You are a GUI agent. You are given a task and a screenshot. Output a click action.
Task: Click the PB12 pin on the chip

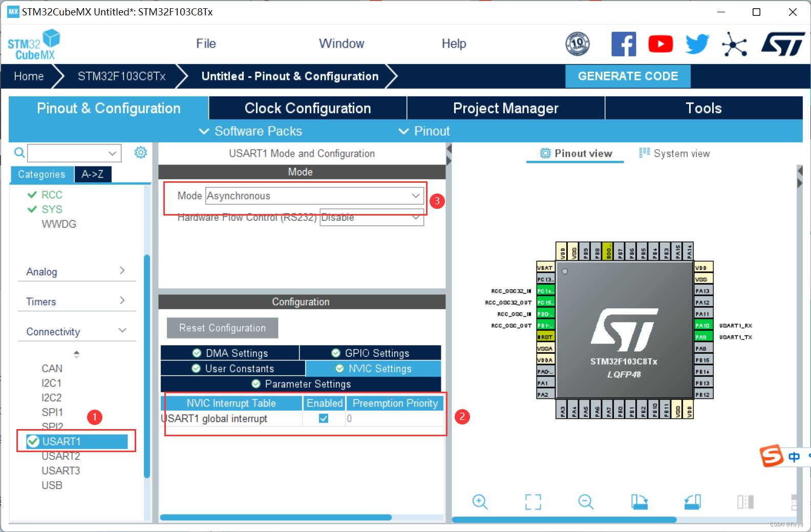click(703, 395)
